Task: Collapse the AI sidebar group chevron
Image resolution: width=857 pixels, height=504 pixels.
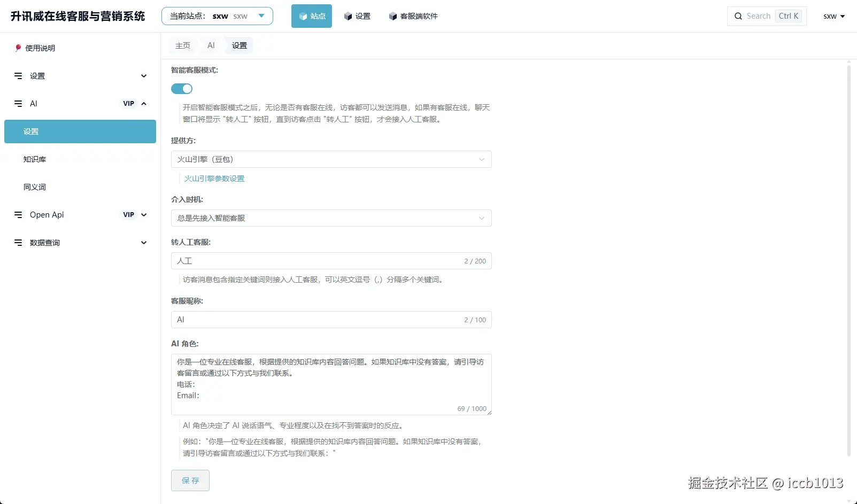Action: click(144, 104)
